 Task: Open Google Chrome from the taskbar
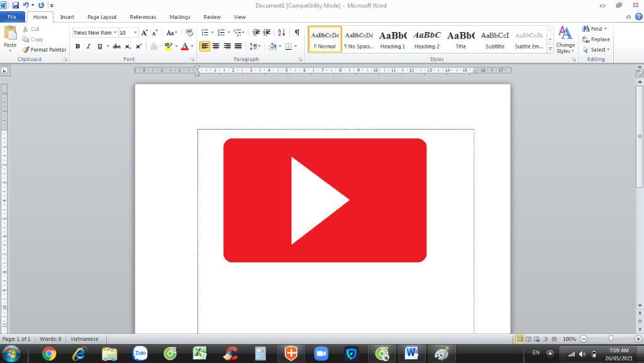(x=49, y=354)
